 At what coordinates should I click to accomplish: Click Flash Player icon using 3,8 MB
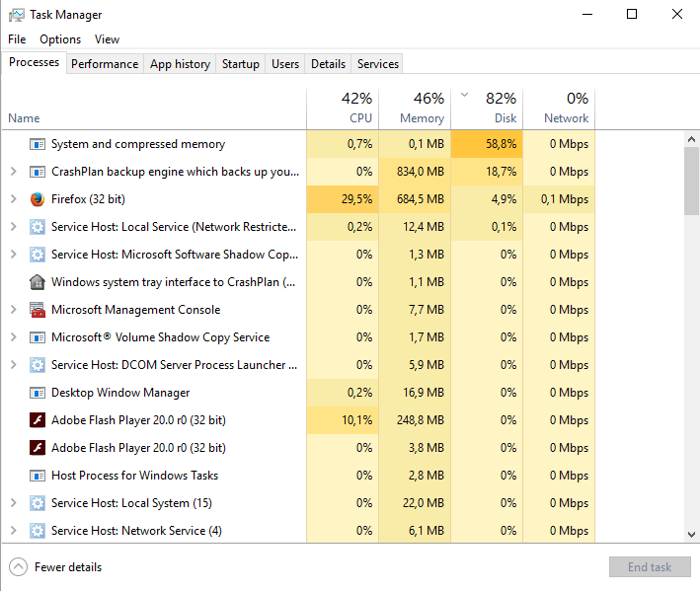[x=38, y=448]
